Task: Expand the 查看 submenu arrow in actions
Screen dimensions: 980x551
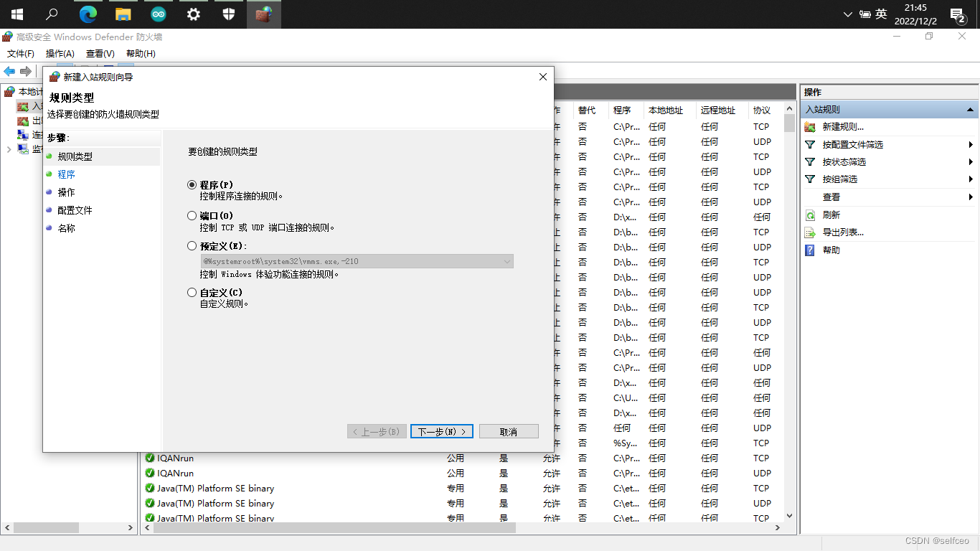Action: pyautogui.click(x=971, y=197)
